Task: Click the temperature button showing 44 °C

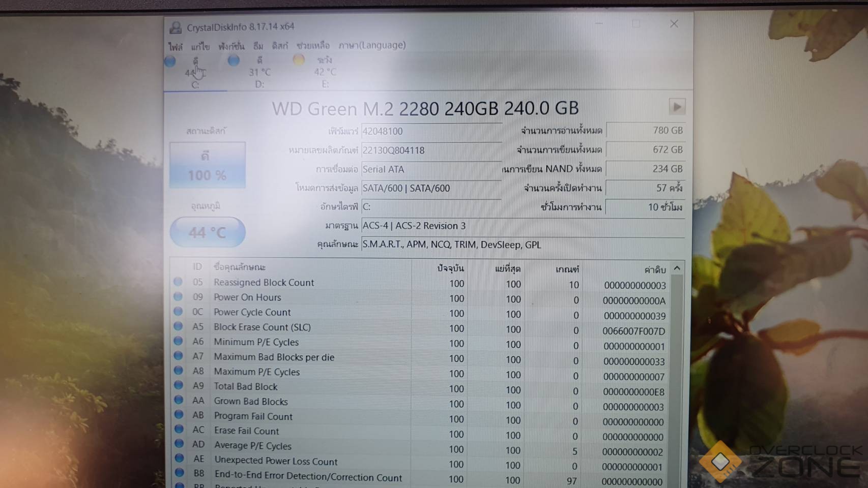Action: tap(208, 232)
